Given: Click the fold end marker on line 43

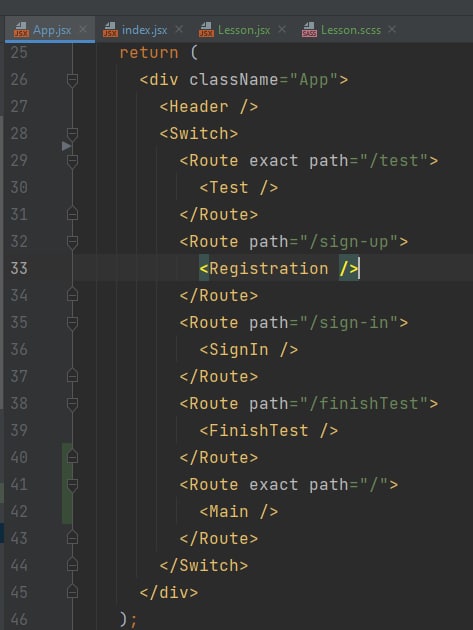Looking at the screenshot, I should click(72, 538).
